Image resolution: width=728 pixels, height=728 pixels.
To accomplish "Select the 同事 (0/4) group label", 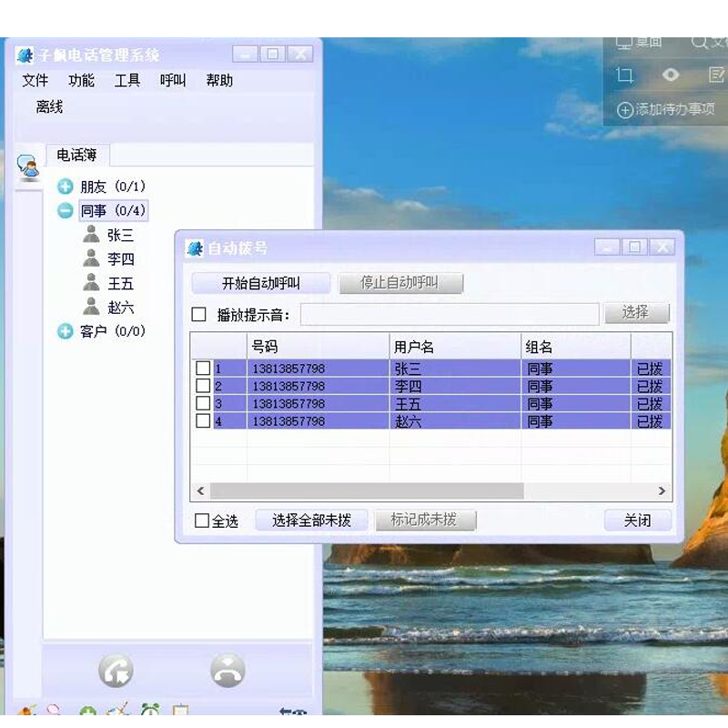I will click(113, 211).
